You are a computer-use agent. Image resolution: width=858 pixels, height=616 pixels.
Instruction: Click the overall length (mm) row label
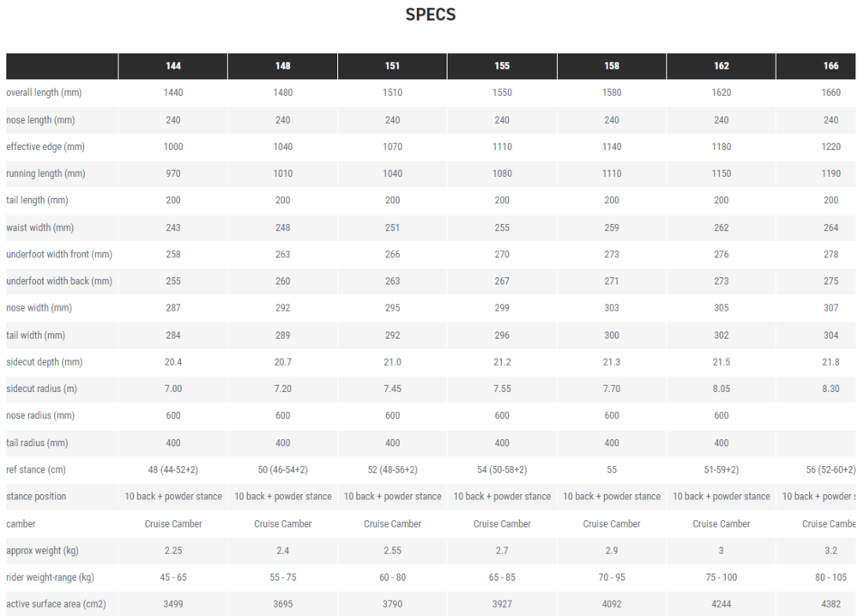tap(44, 93)
